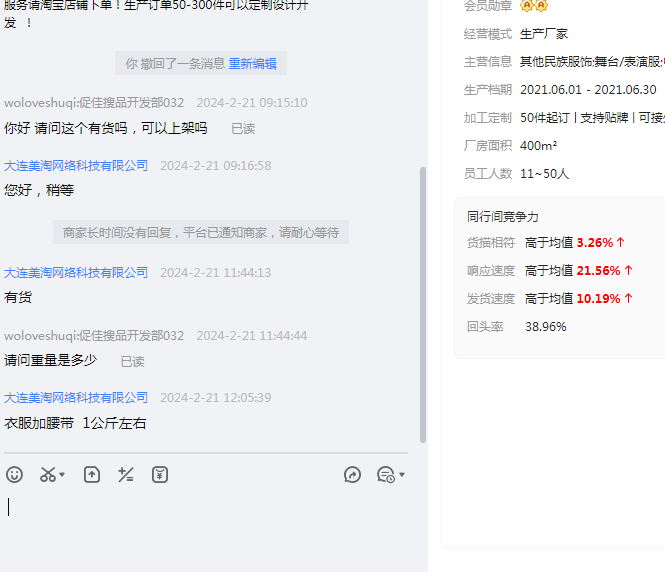Click the 加工定制 50件起订 info text

pos(592,117)
